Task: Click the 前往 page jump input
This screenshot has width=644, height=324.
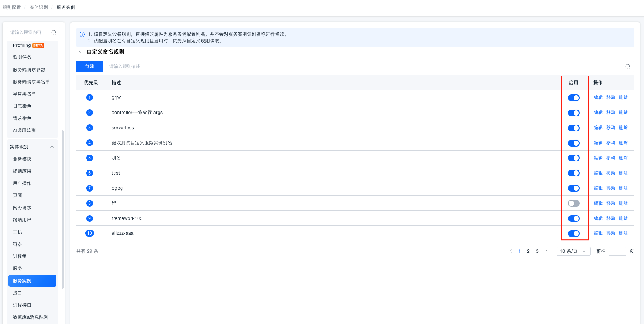Action: tap(617, 251)
